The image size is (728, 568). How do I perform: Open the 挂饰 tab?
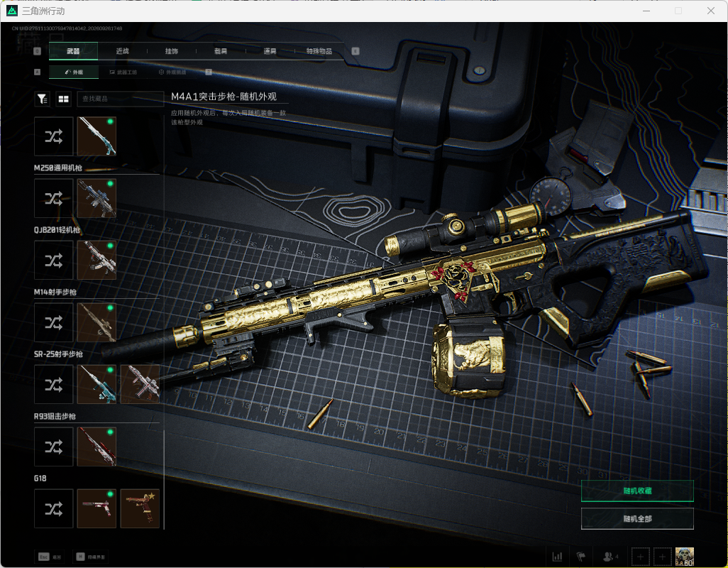[172, 51]
